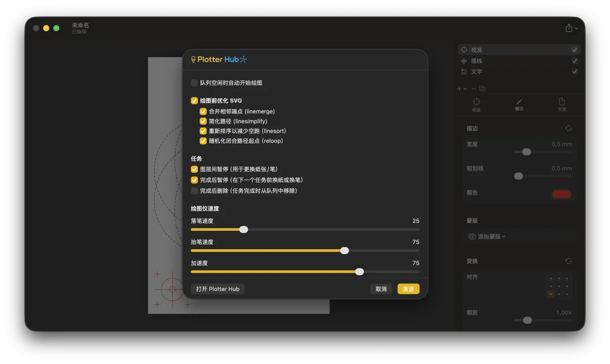Click 打开 Plotter Hub button
The height and width of the screenshot is (364, 610).
[218, 289]
